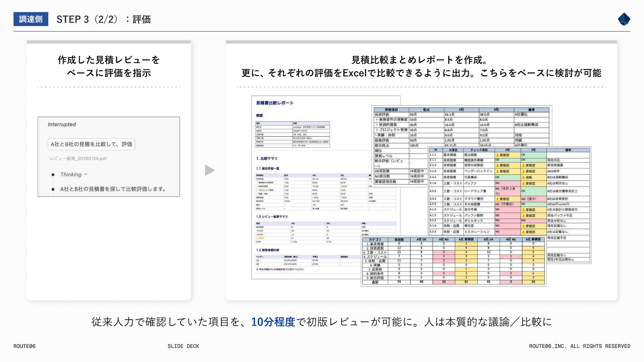Click the highlighted '10分程度' text

pos(273,322)
